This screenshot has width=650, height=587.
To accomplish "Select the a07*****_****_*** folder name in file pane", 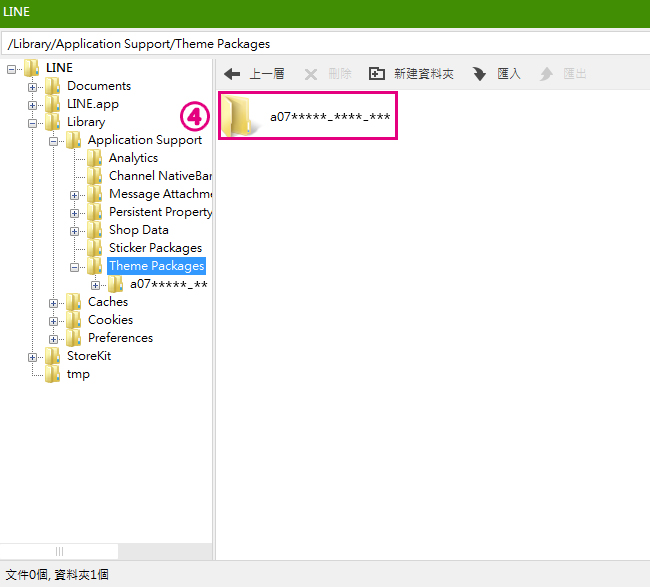I will pos(330,116).
